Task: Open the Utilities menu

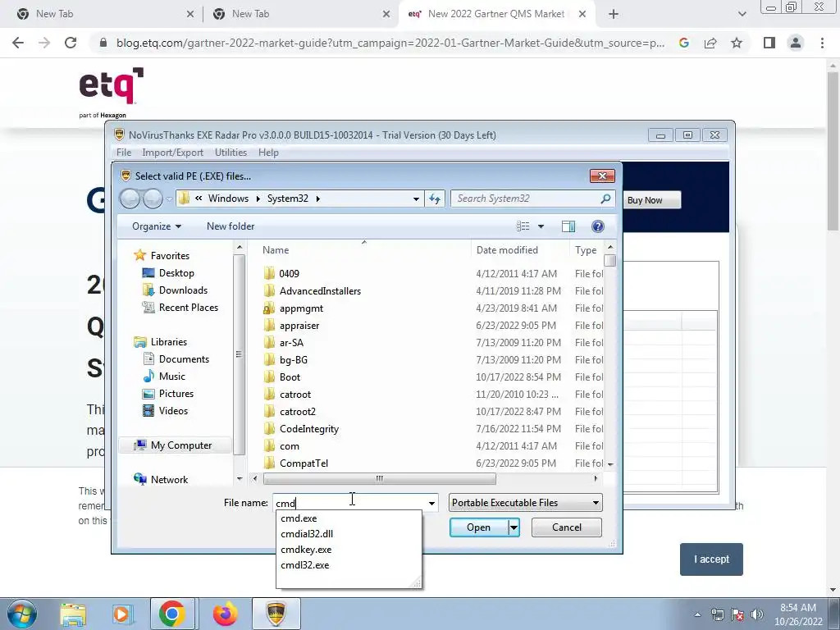Action: click(231, 153)
